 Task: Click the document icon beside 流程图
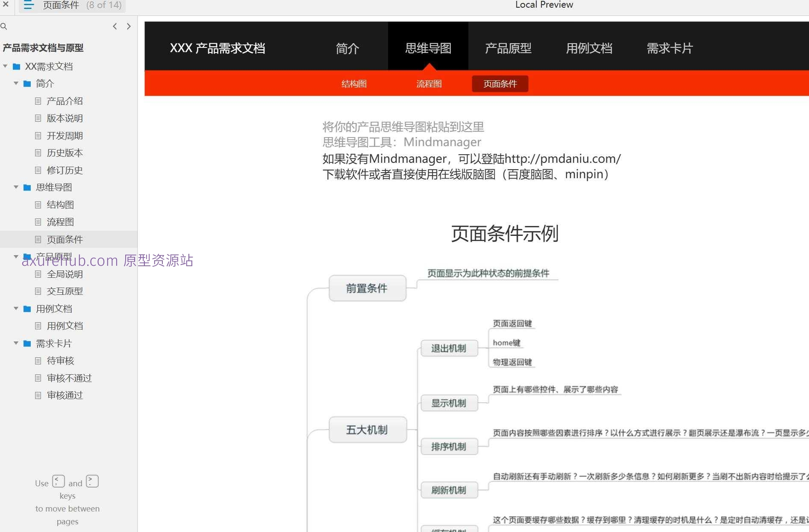coord(38,222)
